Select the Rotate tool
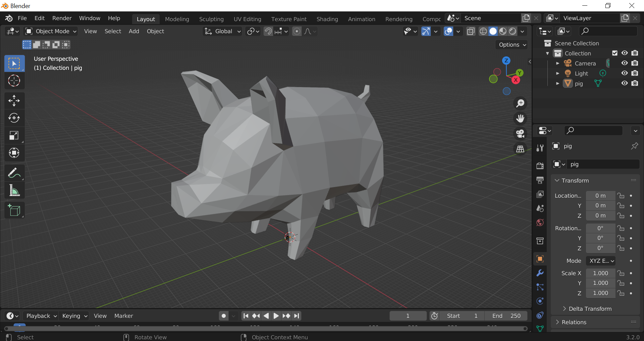 pos(14,118)
